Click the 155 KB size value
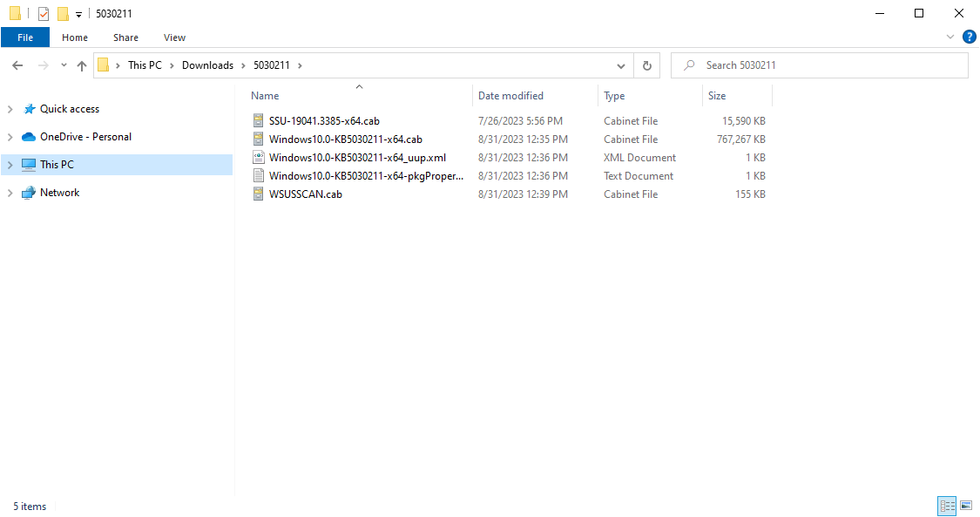980x517 pixels. (x=750, y=194)
